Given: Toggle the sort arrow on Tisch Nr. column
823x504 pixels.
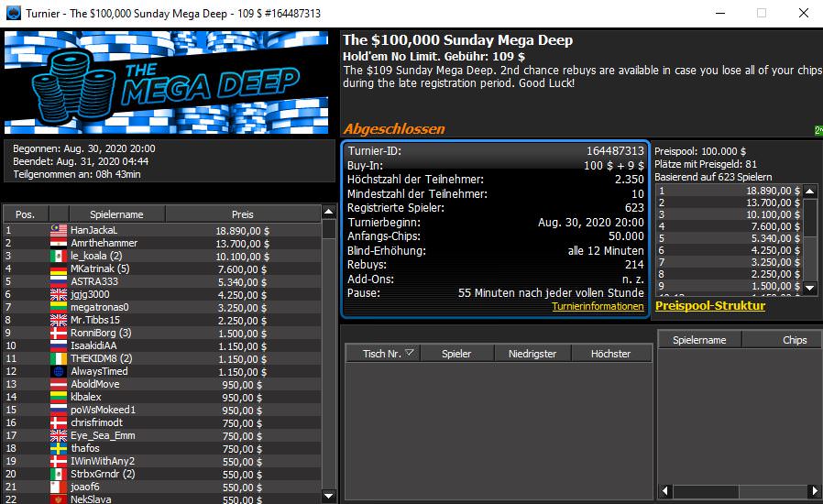Looking at the screenshot, I should tap(410, 353).
